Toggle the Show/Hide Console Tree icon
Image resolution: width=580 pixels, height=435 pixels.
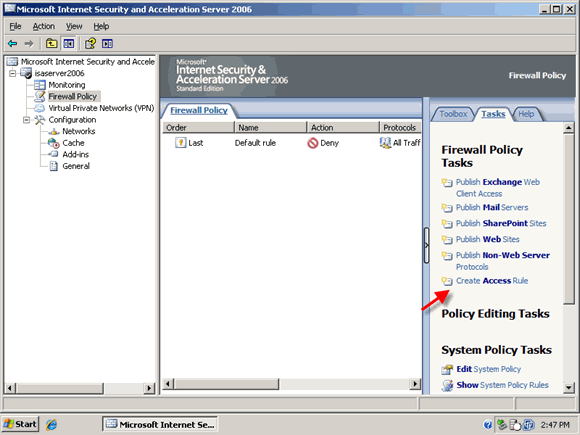point(69,44)
